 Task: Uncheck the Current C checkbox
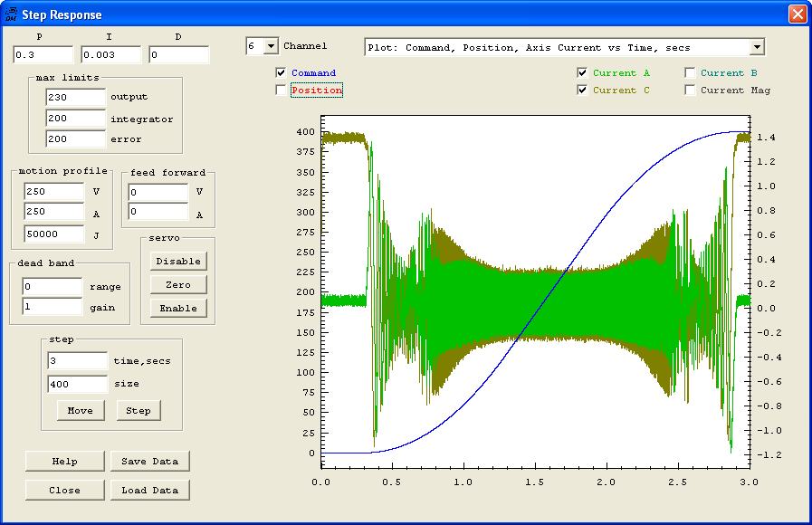pos(582,91)
